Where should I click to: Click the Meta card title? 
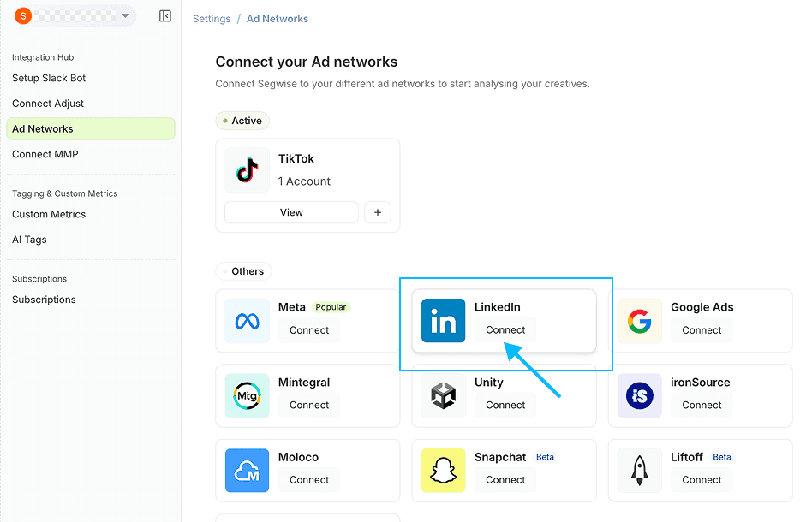291,307
